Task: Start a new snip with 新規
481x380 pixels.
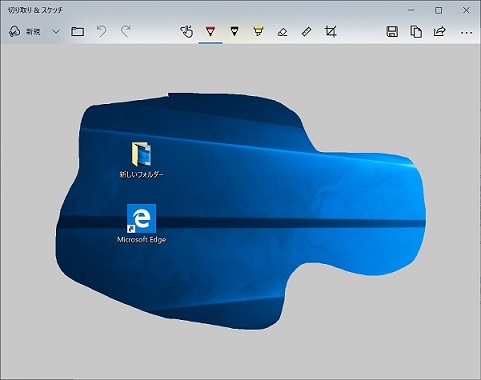Action: pos(25,32)
